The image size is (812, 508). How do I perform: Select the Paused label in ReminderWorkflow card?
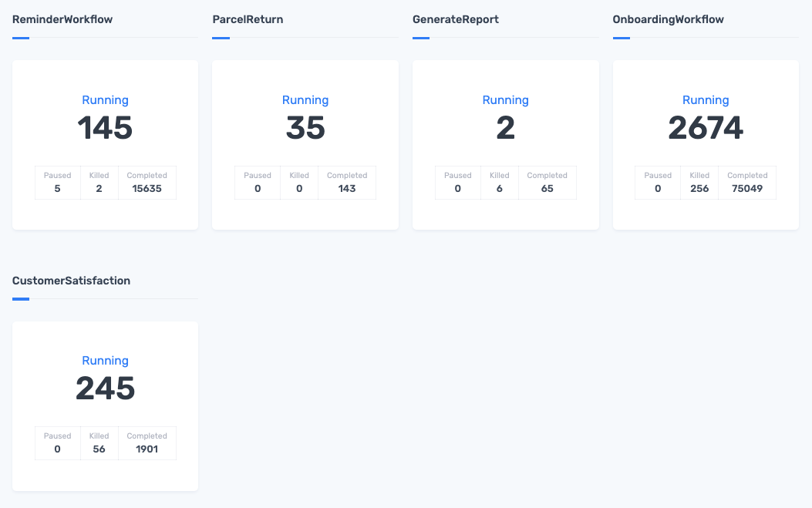click(x=58, y=176)
